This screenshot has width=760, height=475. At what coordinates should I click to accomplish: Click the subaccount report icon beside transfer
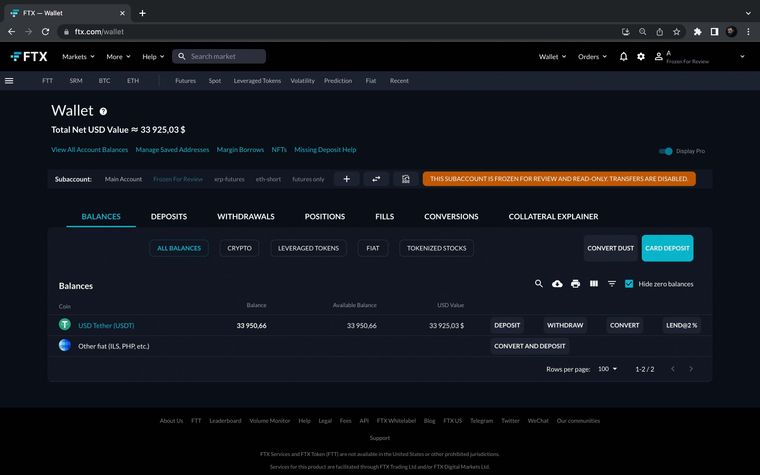tap(406, 179)
